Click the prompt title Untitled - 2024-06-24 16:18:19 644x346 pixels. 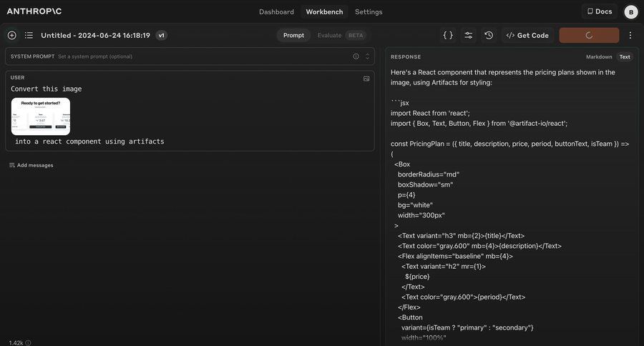pyautogui.click(x=95, y=35)
